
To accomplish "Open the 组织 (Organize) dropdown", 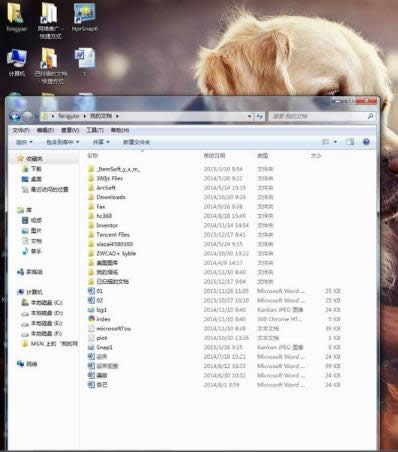I will pyautogui.click(x=24, y=142).
